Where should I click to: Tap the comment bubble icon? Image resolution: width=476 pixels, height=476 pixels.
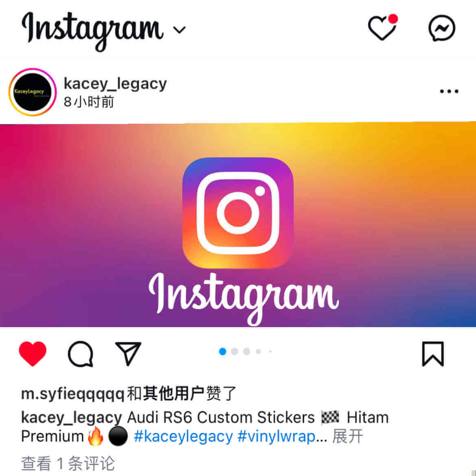(81, 354)
